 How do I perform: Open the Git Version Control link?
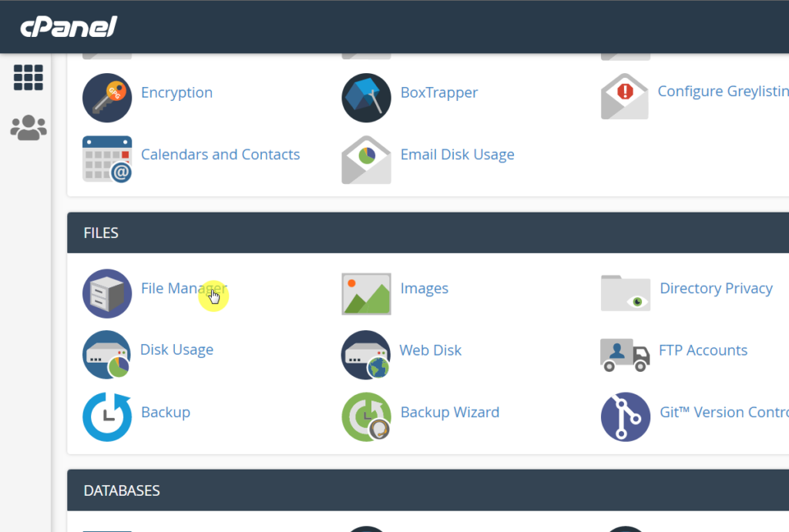(x=724, y=413)
